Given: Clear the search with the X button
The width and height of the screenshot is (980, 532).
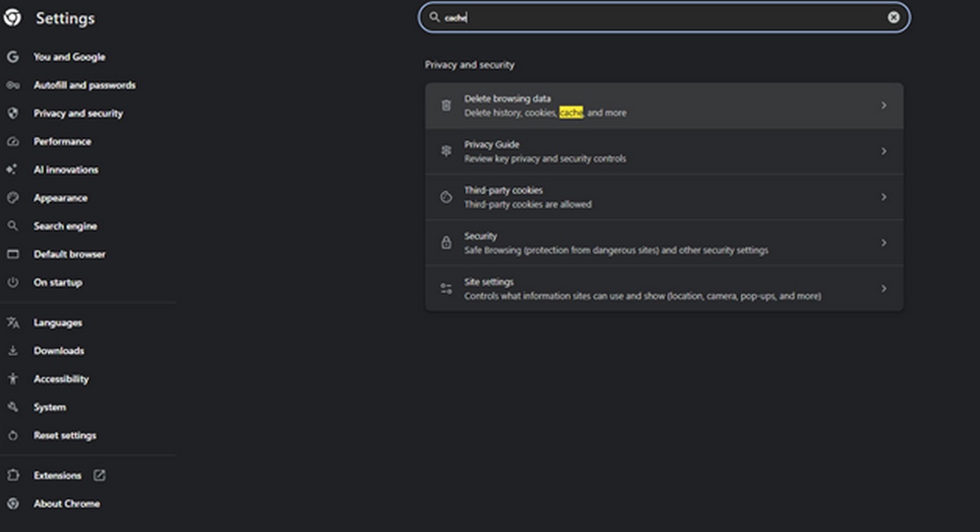Looking at the screenshot, I should point(893,17).
